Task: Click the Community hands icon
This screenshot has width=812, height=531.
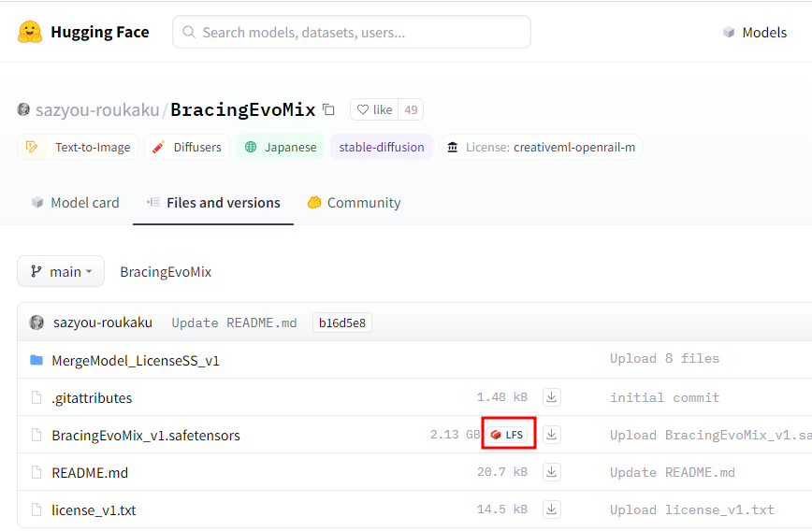Action: (x=314, y=202)
